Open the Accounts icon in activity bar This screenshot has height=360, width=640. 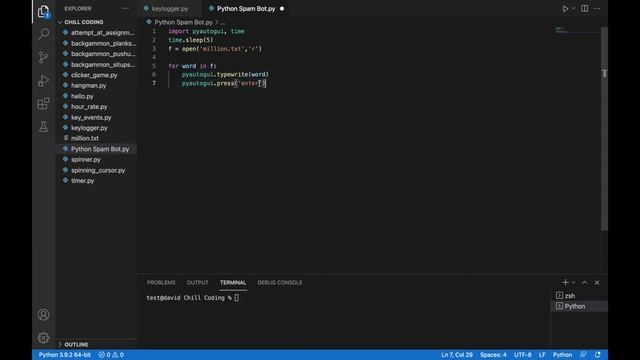pyautogui.click(x=44, y=315)
